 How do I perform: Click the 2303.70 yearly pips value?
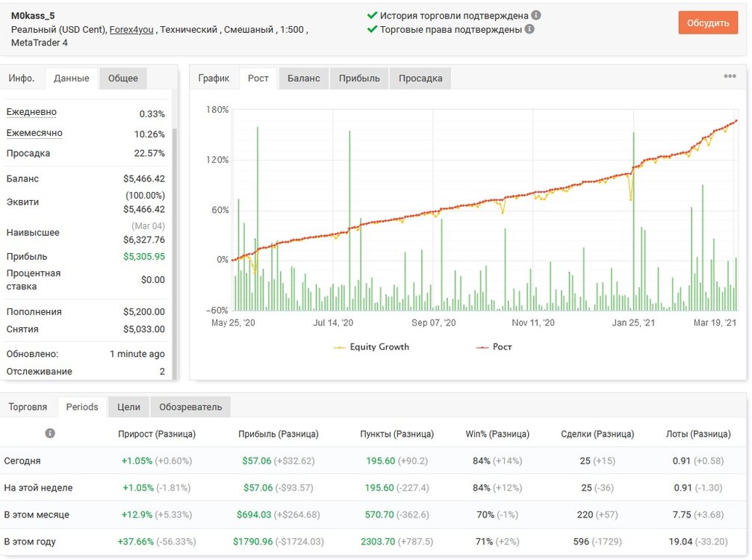click(378, 542)
